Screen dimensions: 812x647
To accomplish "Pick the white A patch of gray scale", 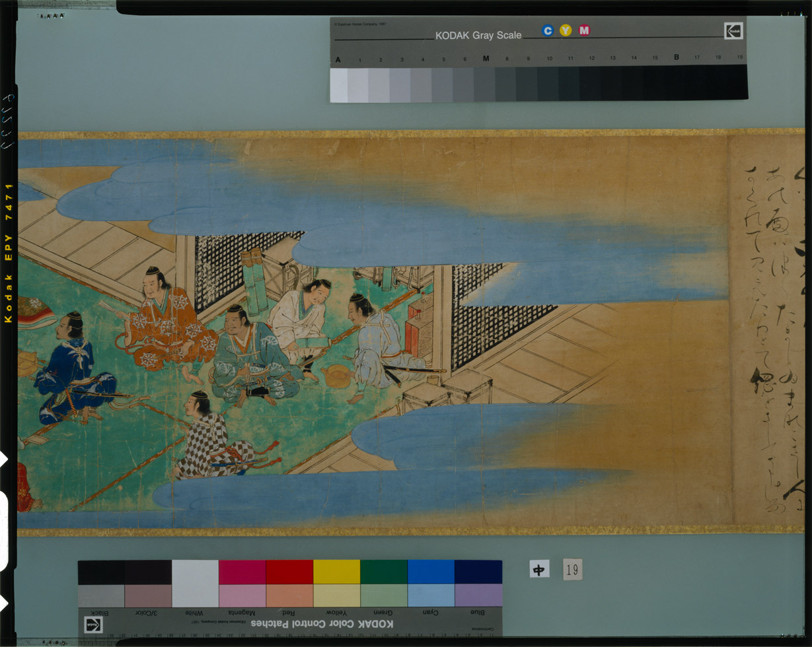I will tap(338, 85).
